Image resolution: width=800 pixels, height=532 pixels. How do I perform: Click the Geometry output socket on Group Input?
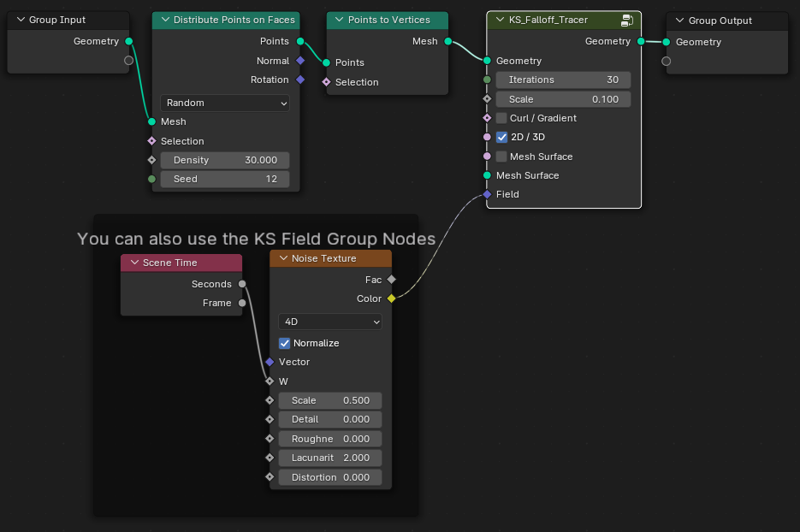129,40
